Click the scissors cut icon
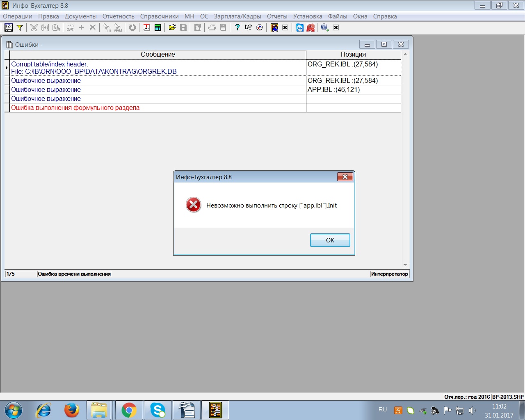 point(34,27)
